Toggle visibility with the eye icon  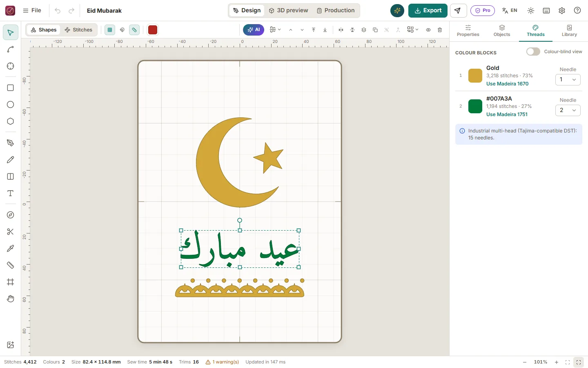tap(428, 30)
